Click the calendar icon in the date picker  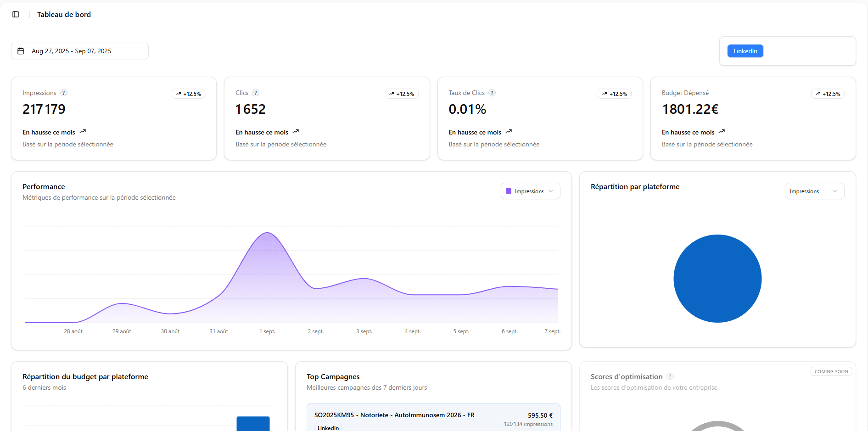point(21,50)
